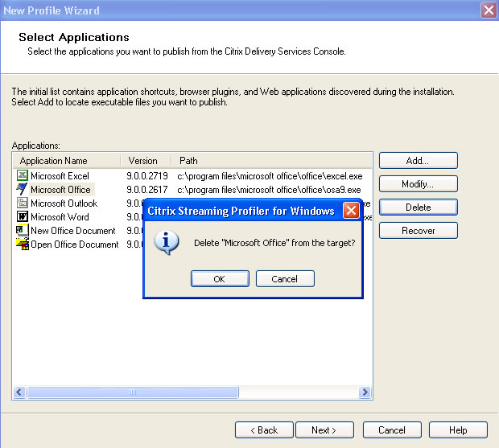Screen dimensions: 499x448
Task: Cancel the delete confirmation dialog
Action: click(x=285, y=279)
